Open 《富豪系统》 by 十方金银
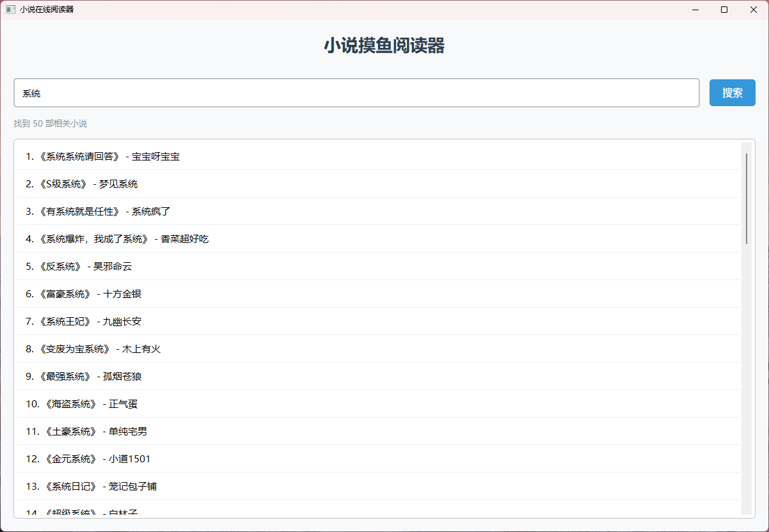Image resolution: width=769 pixels, height=532 pixels. point(84,294)
